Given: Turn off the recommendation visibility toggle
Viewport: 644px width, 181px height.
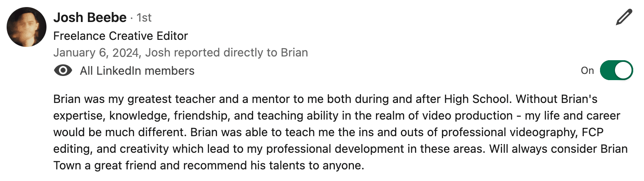Looking at the screenshot, I should [616, 71].
